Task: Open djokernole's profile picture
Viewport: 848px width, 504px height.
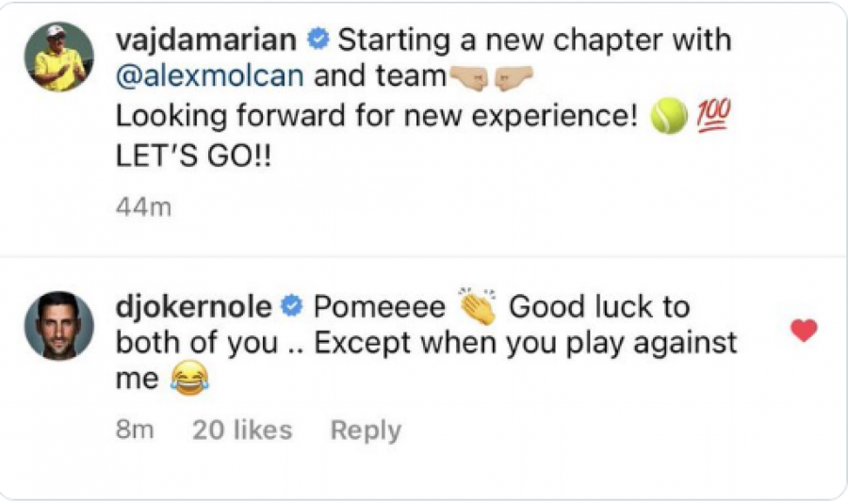Action: pyautogui.click(x=57, y=325)
